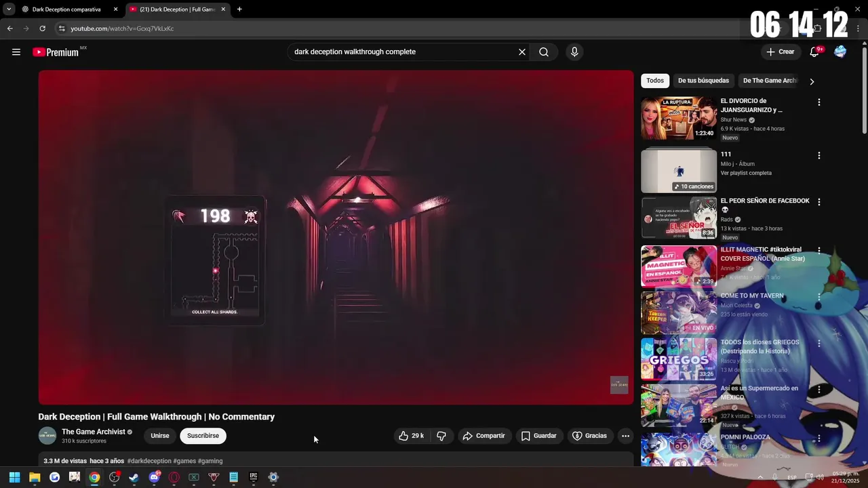868x488 pixels.
Task: Open the 111 album thumbnail
Action: tap(679, 171)
